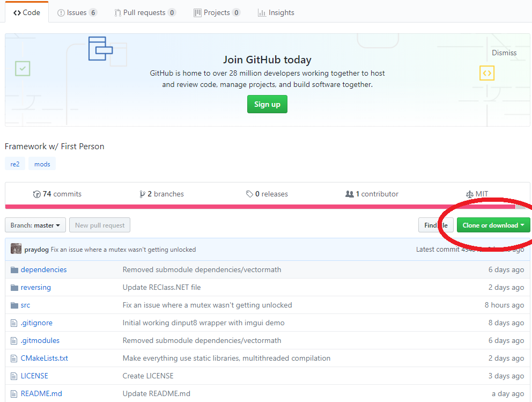The width and height of the screenshot is (532, 402).
Task: Click the dependencies folder icon
Action: tap(14, 270)
